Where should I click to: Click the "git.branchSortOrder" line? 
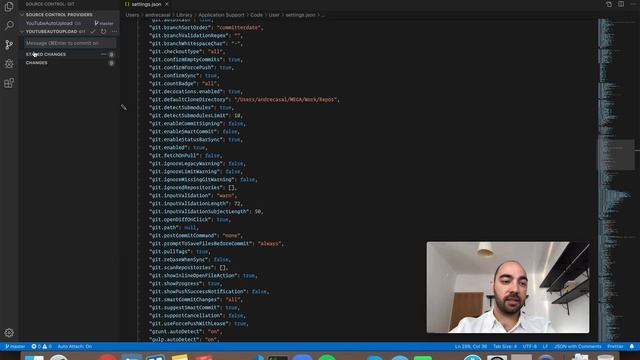click(206, 27)
